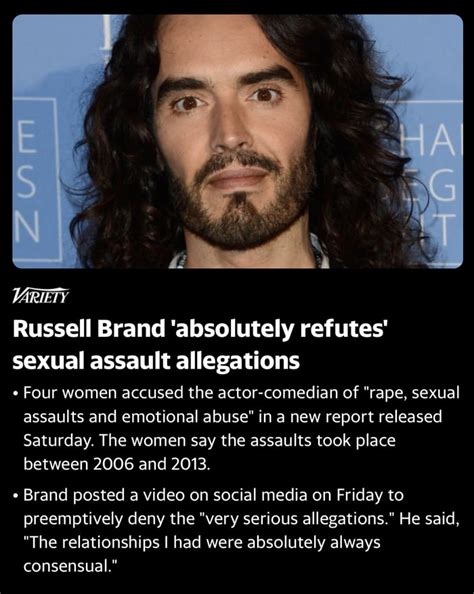Click the 'between 2006 and 2013.' text

coord(117,464)
